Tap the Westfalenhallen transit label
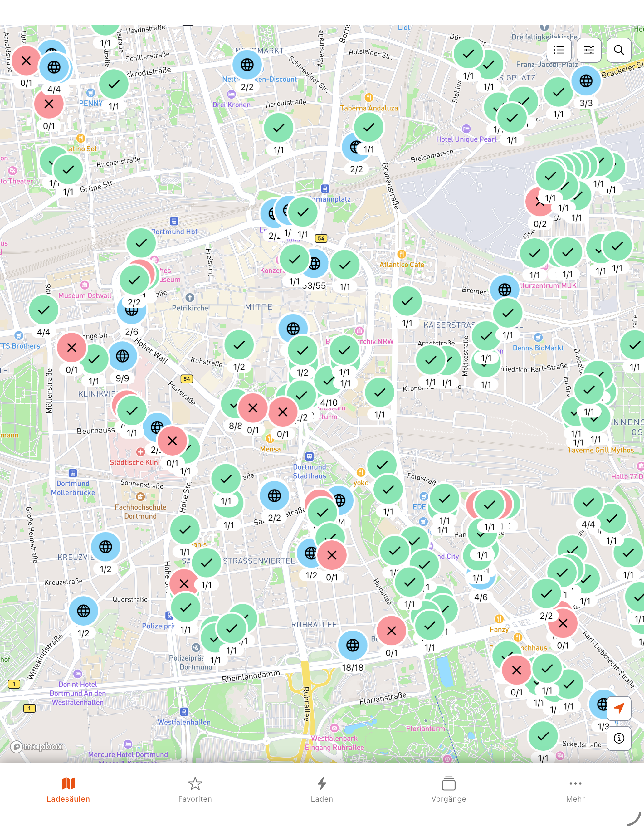Screen dimensions: 644x829 point(184,722)
